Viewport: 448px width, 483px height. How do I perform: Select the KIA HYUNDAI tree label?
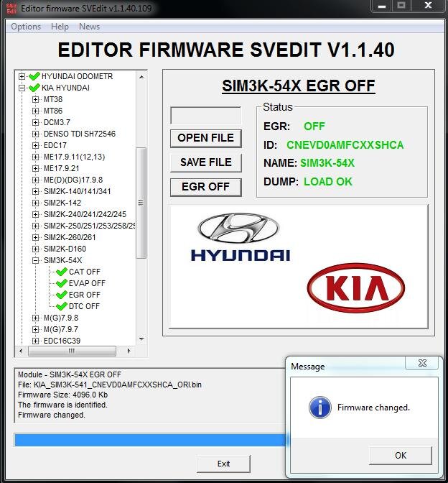pyautogui.click(x=65, y=88)
